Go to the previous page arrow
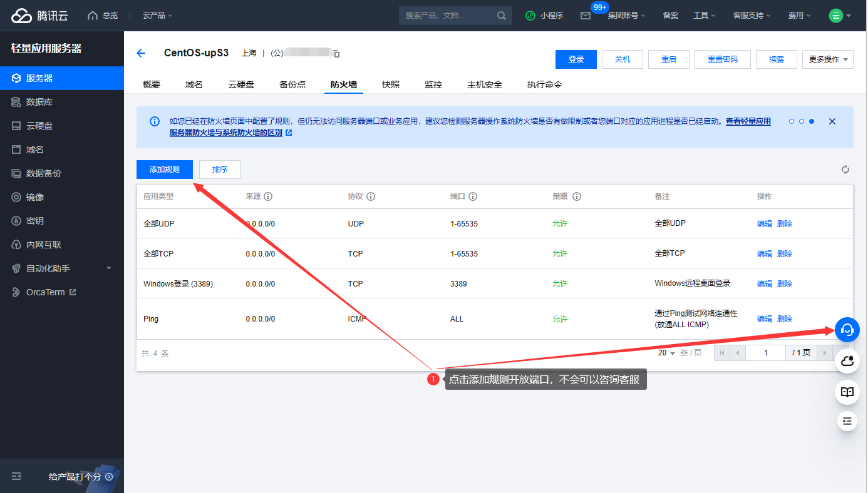Viewport: 868px width, 493px height. tap(738, 353)
